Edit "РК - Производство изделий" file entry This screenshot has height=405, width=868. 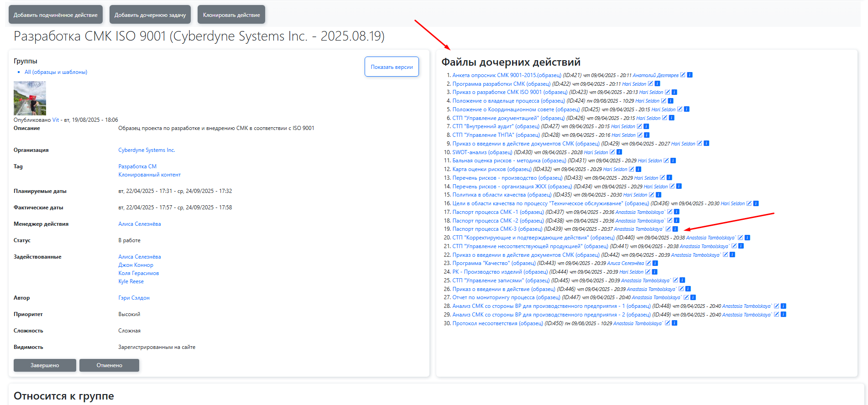648,272
